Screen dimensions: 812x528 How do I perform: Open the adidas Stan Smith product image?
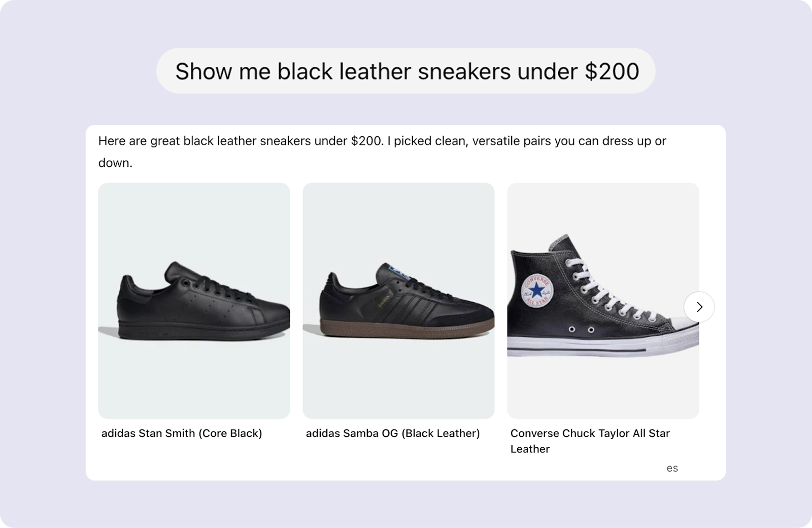coord(194,301)
